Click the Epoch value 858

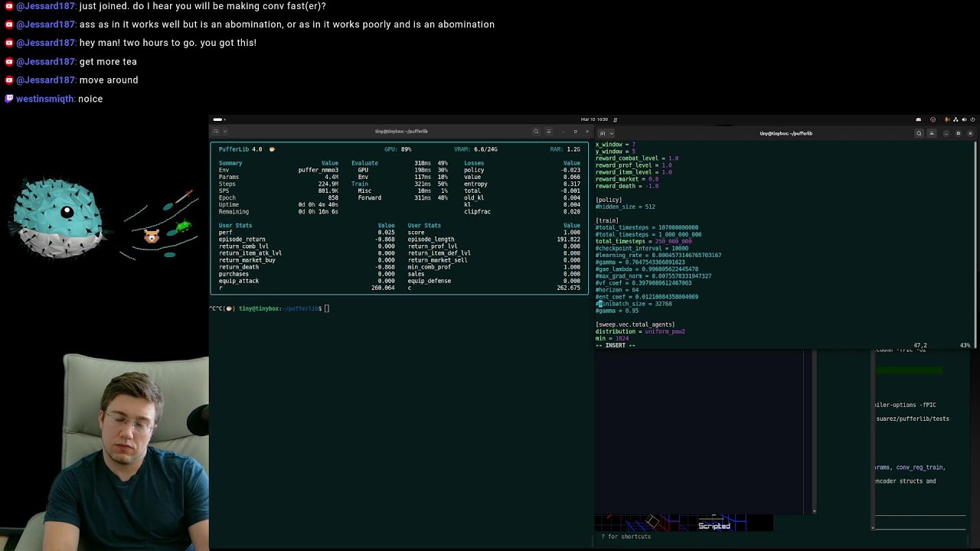coord(333,197)
